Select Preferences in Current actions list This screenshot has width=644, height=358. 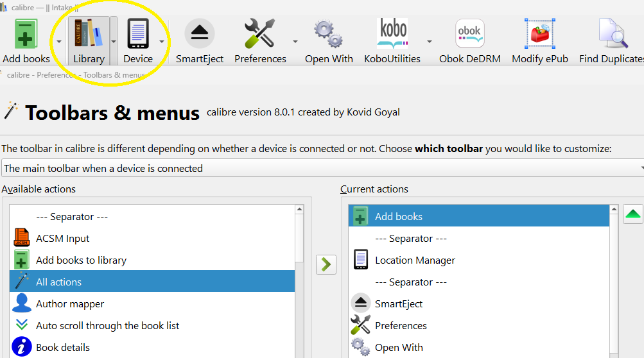[x=479, y=325]
